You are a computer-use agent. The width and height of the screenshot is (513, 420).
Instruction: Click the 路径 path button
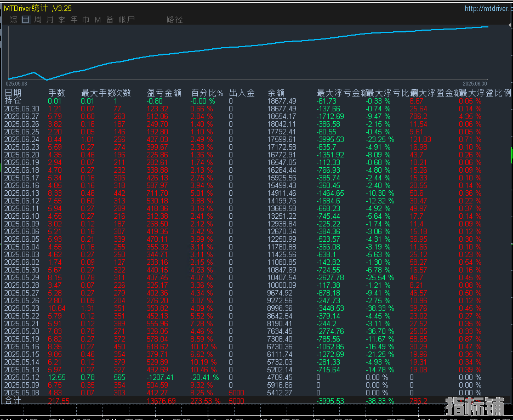(x=175, y=20)
